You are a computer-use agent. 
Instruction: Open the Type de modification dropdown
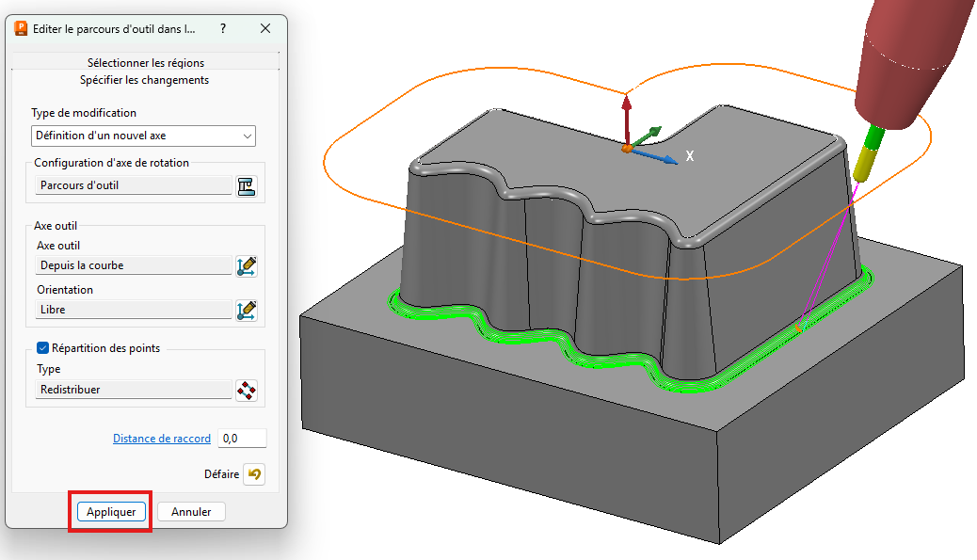(x=143, y=136)
